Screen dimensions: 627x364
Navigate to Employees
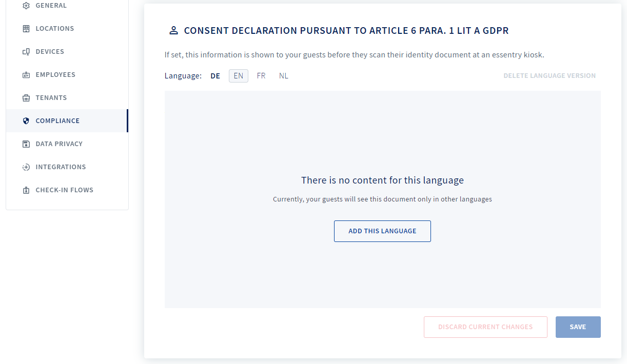tap(67, 75)
